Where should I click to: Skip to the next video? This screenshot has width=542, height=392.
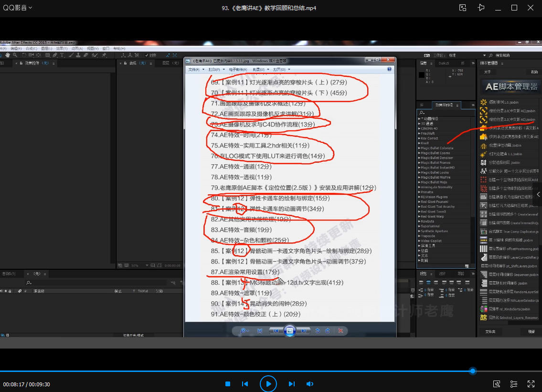(291, 384)
